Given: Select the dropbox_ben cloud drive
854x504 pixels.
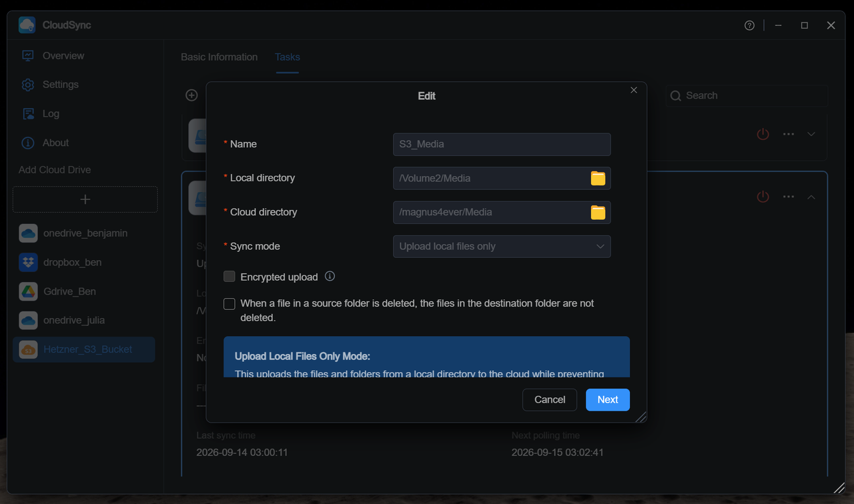Looking at the screenshot, I should pyautogui.click(x=84, y=263).
